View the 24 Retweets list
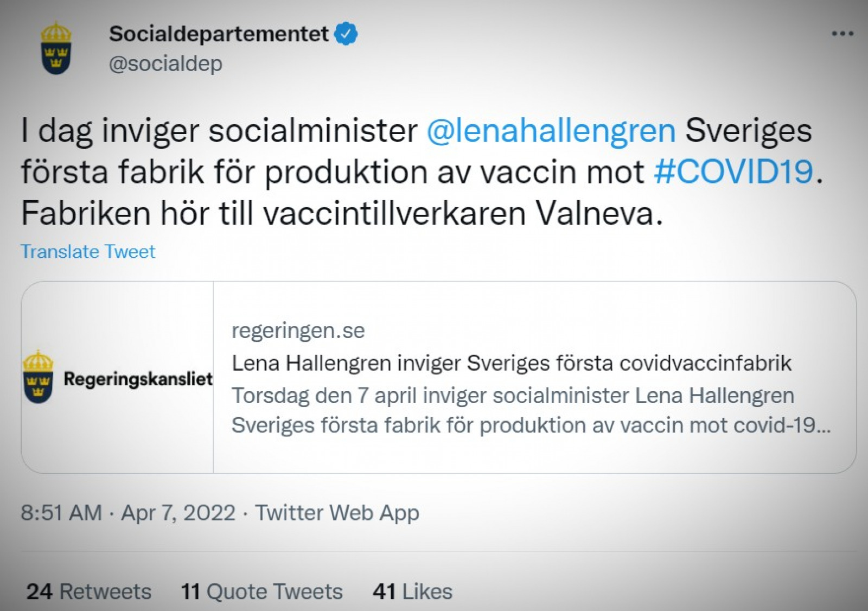The width and height of the screenshot is (868, 611). tap(89, 591)
